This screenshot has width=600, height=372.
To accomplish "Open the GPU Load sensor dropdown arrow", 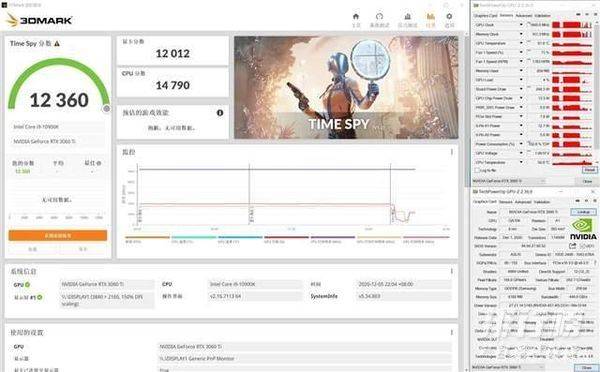I will pos(521,80).
